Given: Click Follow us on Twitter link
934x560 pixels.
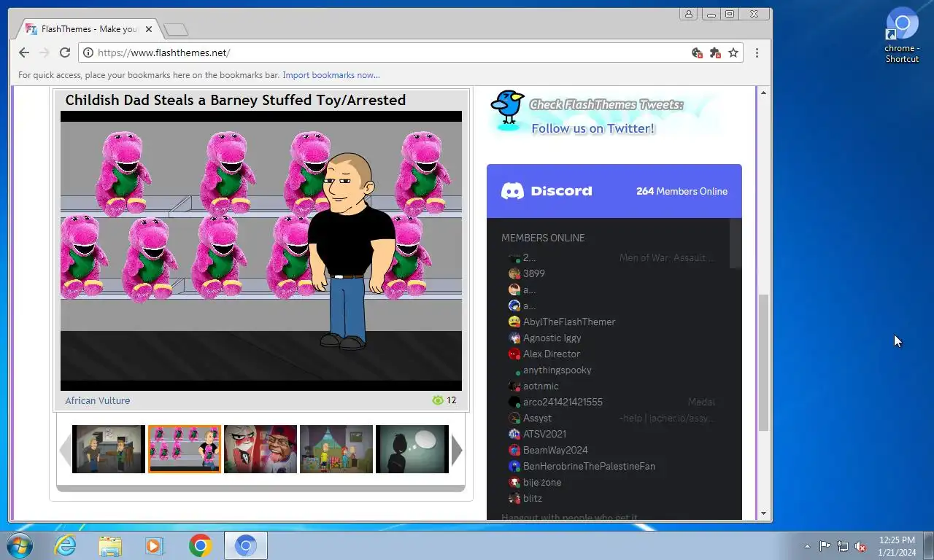Looking at the screenshot, I should [x=593, y=128].
